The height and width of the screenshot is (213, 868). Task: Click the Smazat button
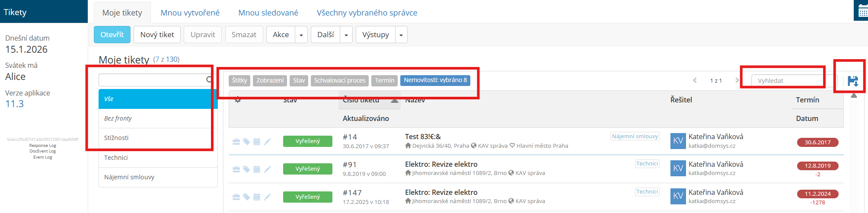click(244, 35)
